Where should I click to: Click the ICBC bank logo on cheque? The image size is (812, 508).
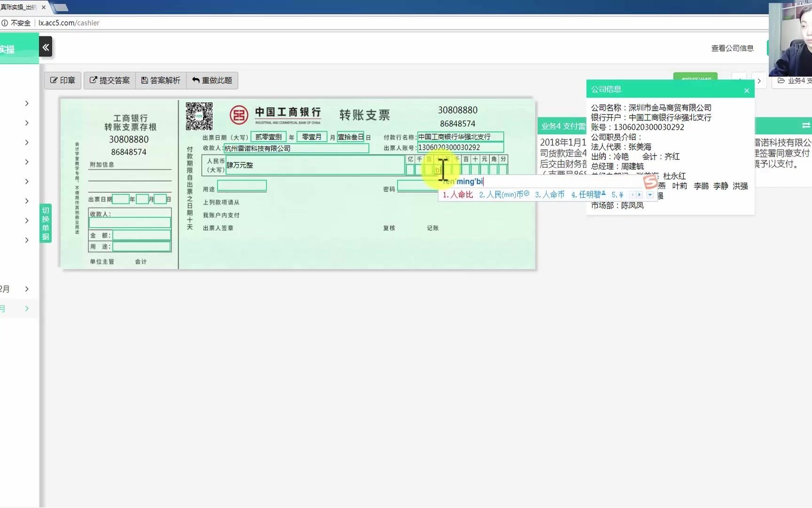click(239, 115)
